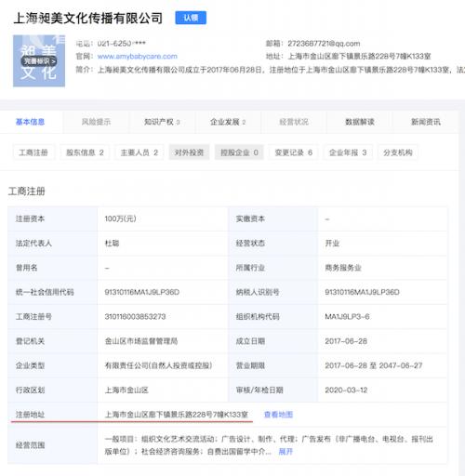Image resolution: width=465 pixels, height=476 pixels.
Task: Click the company introduction text after 简介
Action: [281, 70]
